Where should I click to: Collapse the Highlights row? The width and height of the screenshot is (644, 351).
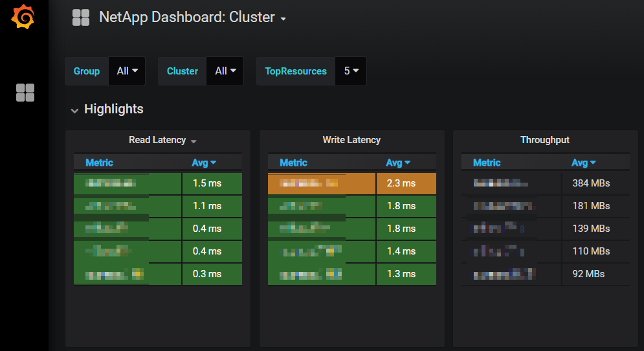pyautogui.click(x=107, y=109)
